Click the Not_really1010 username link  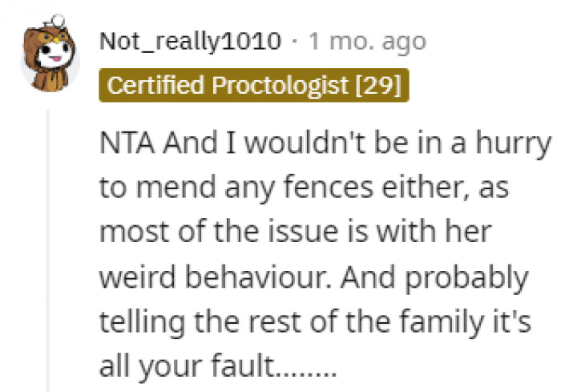[191, 42]
